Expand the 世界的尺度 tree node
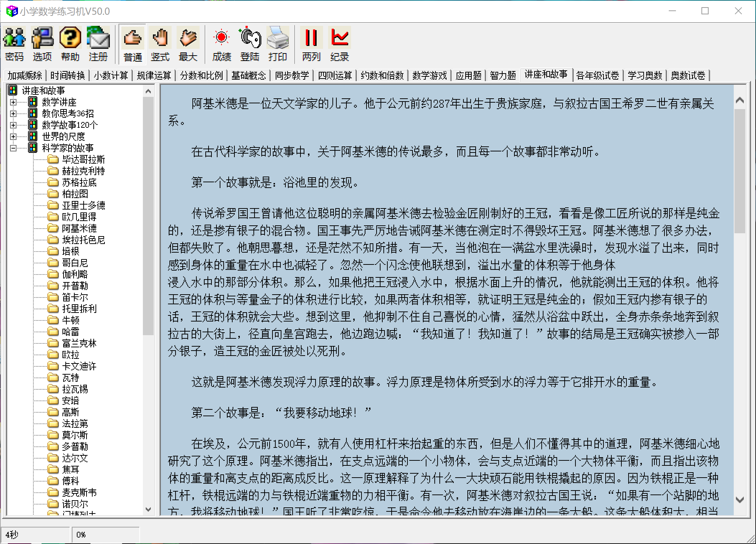The width and height of the screenshot is (756, 544). pyautogui.click(x=13, y=137)
